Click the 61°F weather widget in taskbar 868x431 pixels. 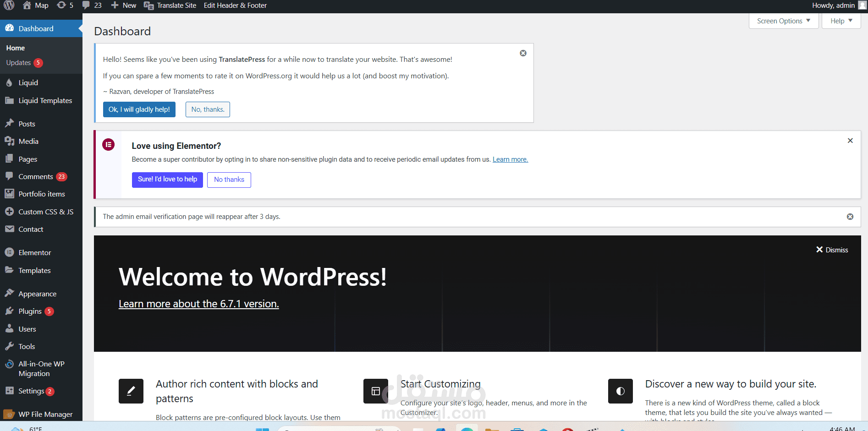[27, 428]
